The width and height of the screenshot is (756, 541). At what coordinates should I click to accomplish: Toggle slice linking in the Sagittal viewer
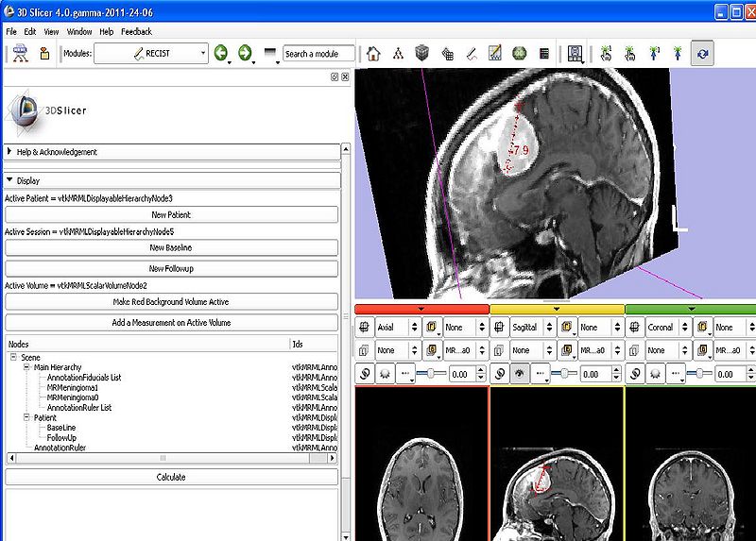500,373
